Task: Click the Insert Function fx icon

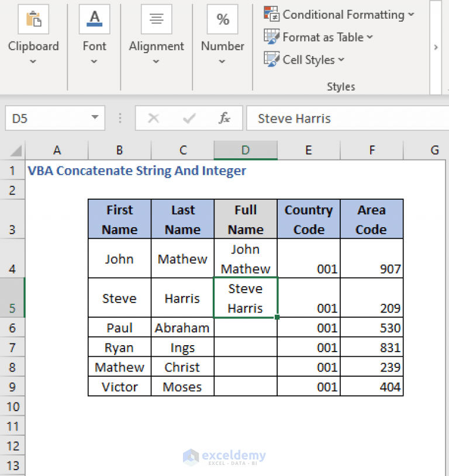Action: [224, 118]
